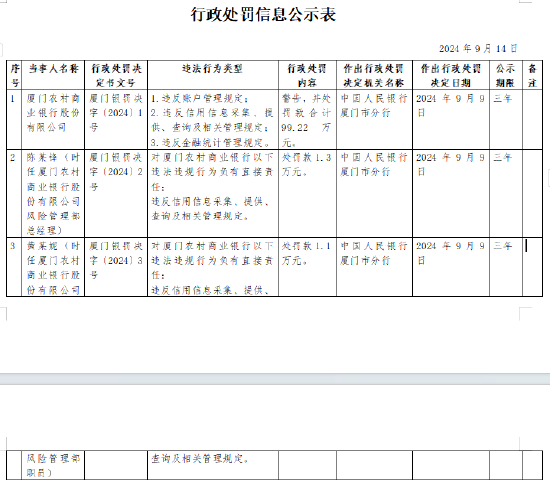Viewport: 550px width, 488px height.
Task: Click penalty cell with 99.22万元
Action: [x=306, y=120]
